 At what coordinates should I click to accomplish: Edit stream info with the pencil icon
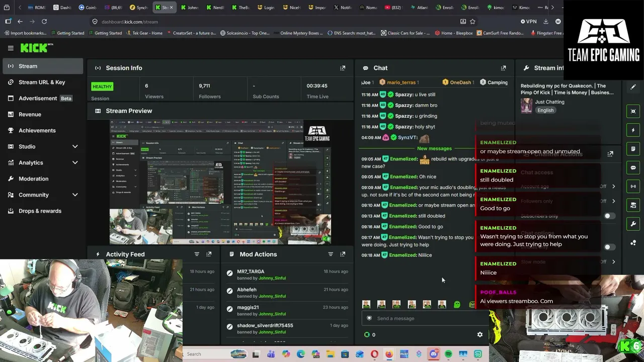[633, 87]
